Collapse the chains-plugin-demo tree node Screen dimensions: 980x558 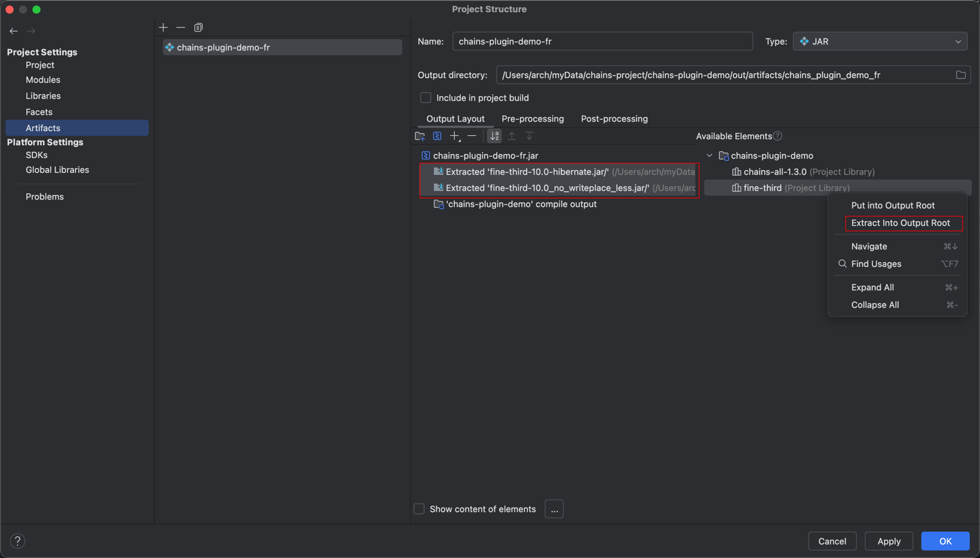point(710,156)
